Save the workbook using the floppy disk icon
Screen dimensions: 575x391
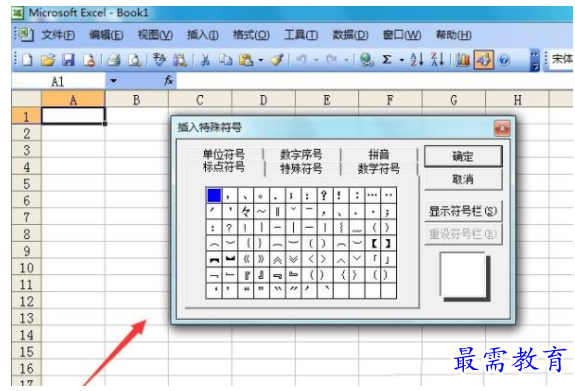[x=68, y=60]
